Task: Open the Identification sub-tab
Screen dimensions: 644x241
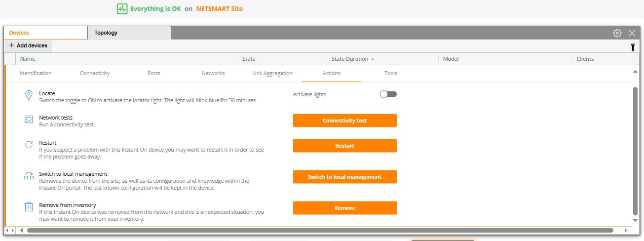Action: point(36,73)
